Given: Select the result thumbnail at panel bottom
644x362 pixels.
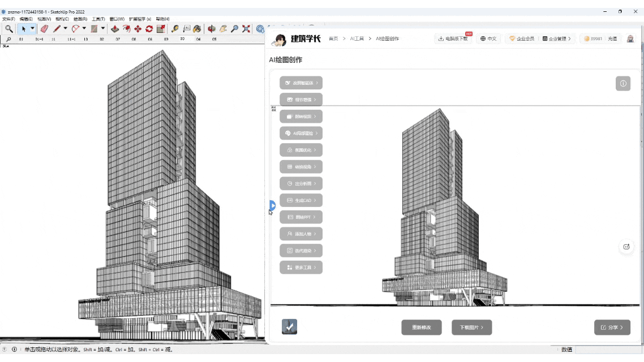Looking at the screenshot, I should 290,327.
